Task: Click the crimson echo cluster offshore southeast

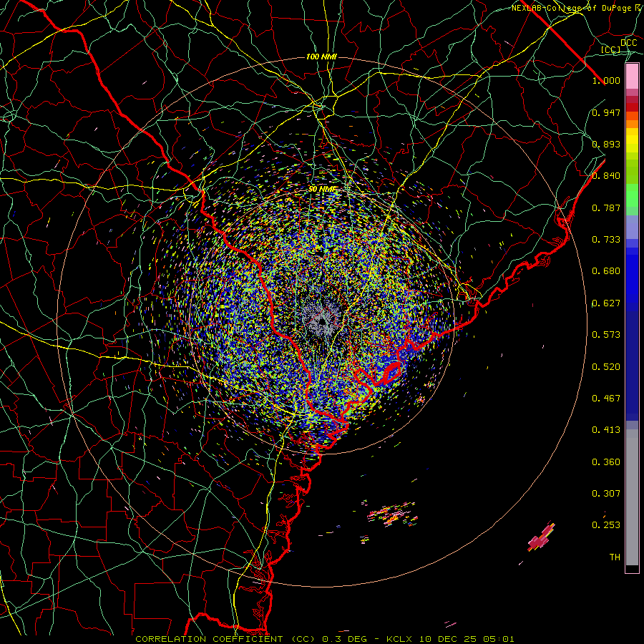Action: coord(542,537)
